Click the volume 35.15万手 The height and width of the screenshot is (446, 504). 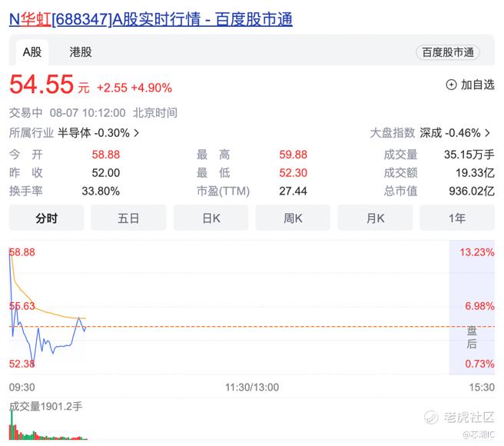[x=469, y=155]
